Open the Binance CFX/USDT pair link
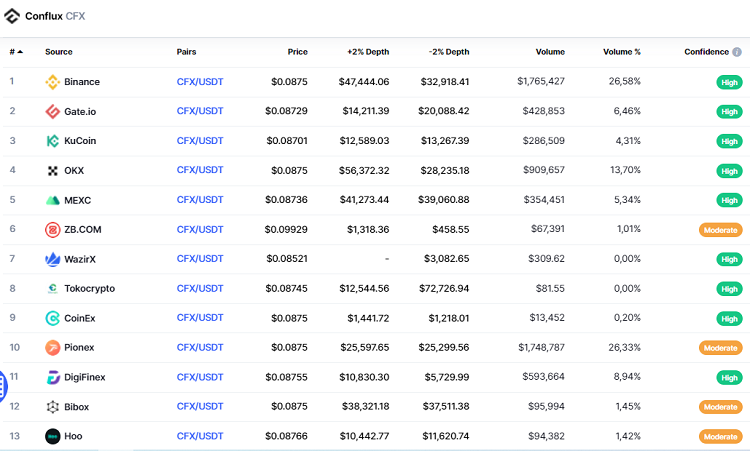This screenshot has width=750, height=451. [200, 82]
